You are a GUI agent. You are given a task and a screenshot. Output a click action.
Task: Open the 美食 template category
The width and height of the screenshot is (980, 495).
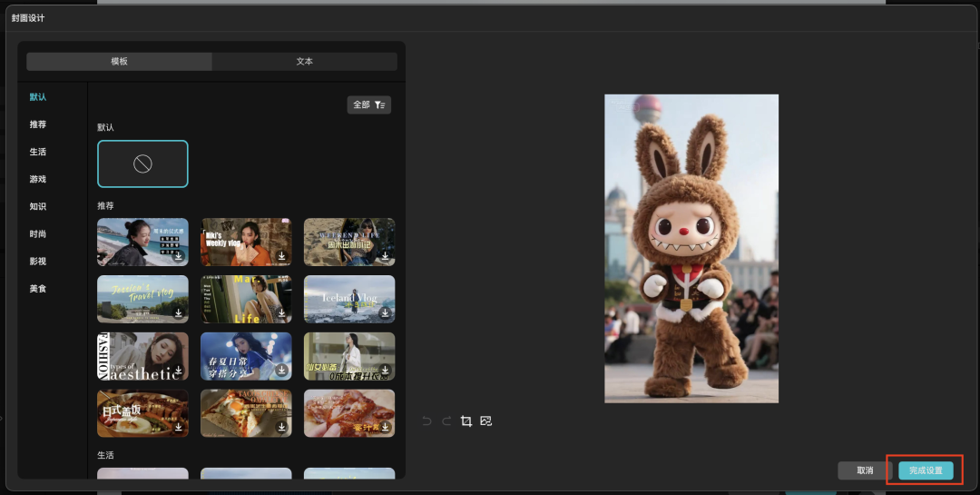point(37,289)
